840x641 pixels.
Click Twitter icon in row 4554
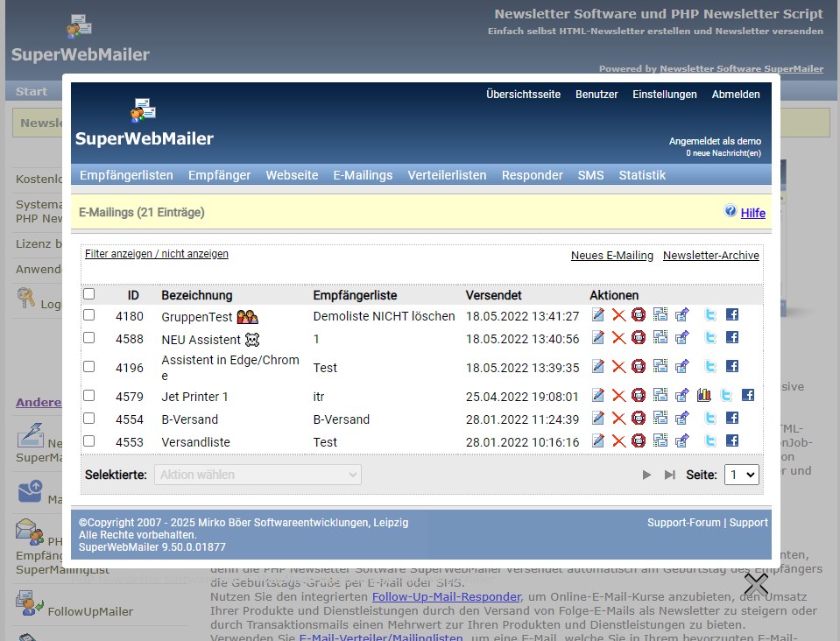[x=710, y=418]
